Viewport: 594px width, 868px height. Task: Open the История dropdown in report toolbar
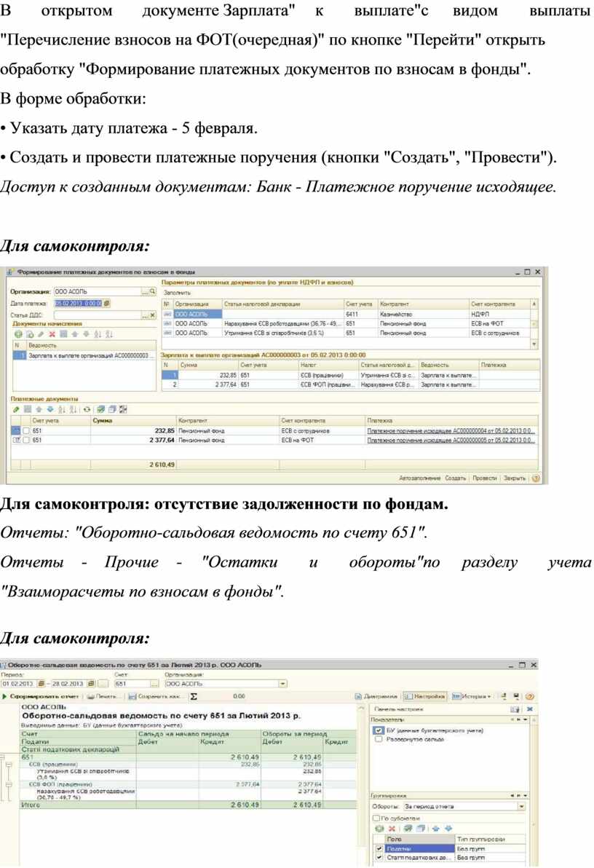pyautogui.click(x=470, y=696)
